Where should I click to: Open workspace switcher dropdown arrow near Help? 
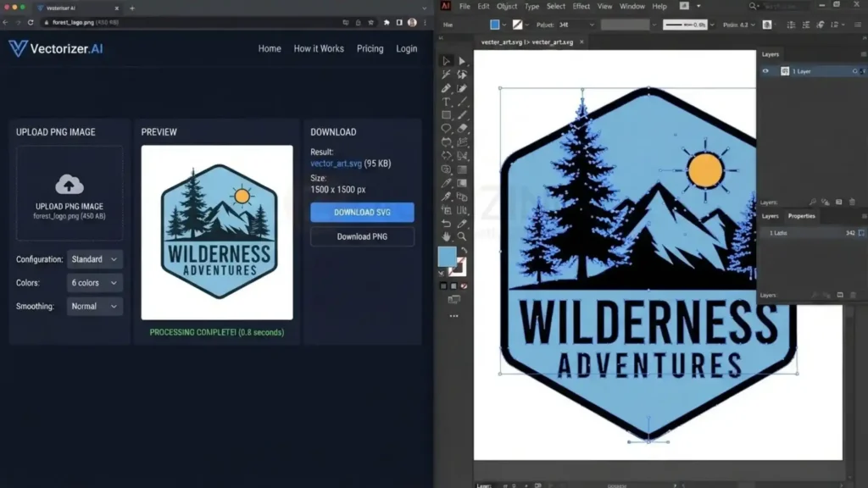coord(698,6)
